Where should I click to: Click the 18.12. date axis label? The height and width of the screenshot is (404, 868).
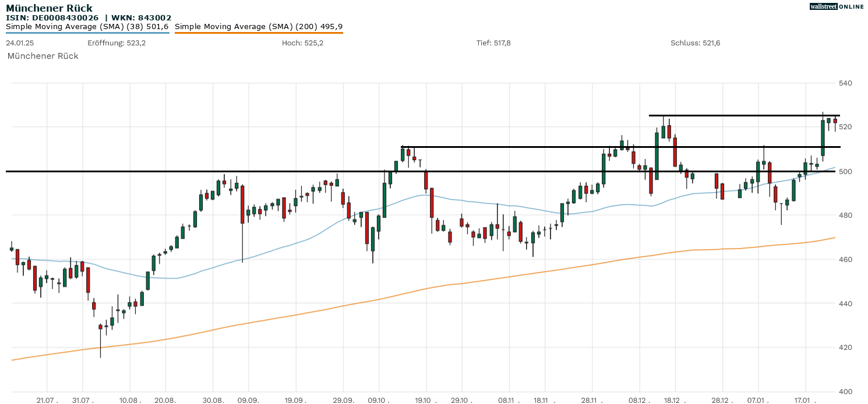coord(675,401)
